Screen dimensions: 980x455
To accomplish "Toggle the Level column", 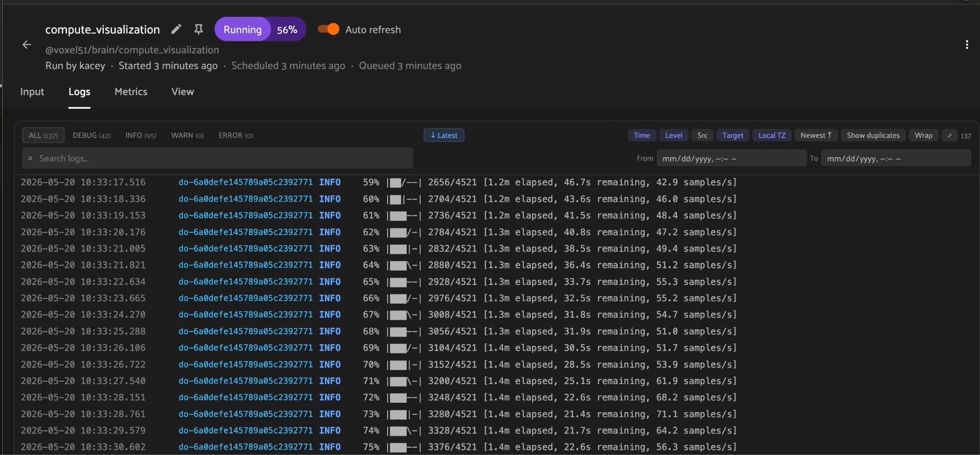I will [673, 136].
